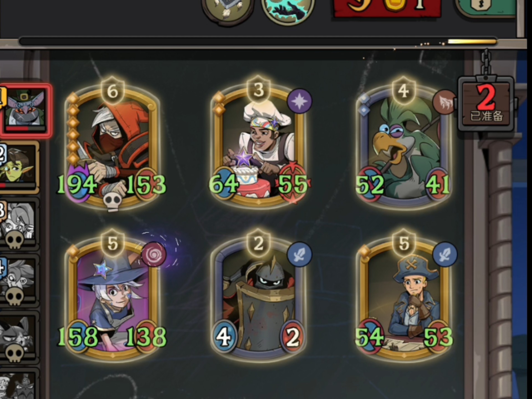Click the purple star badge on chef card

point(300,101)
